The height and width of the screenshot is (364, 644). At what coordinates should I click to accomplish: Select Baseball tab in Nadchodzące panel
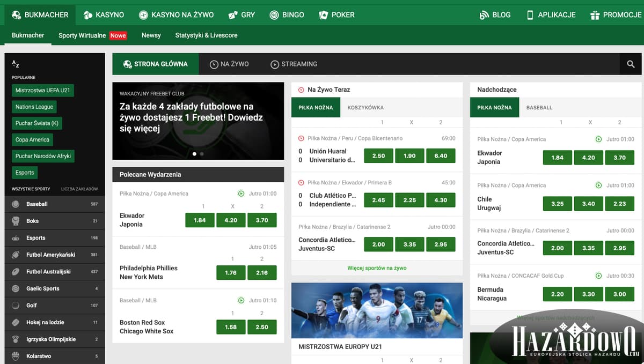pyautogui.click(x=539, y=108)
